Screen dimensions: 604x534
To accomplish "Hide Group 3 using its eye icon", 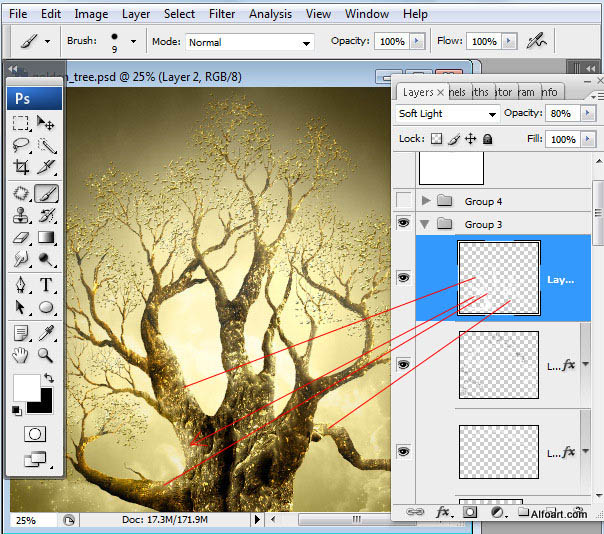I will (403, 224).
